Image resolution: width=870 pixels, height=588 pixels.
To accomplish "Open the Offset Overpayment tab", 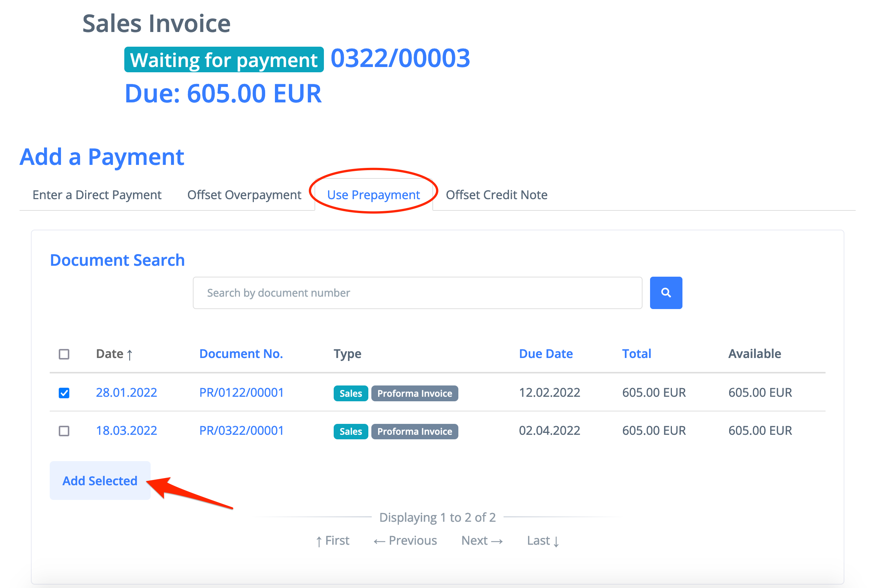I will point(244,195).
